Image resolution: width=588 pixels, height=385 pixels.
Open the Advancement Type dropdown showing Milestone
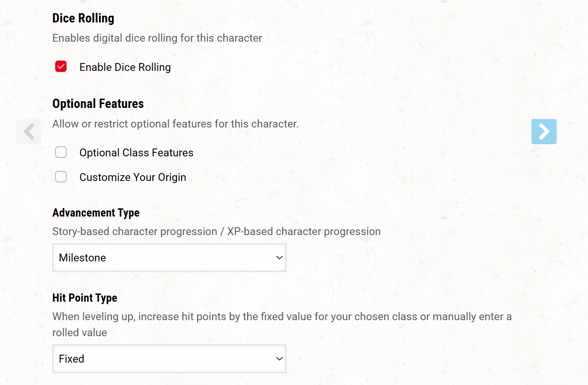[169, 257]
